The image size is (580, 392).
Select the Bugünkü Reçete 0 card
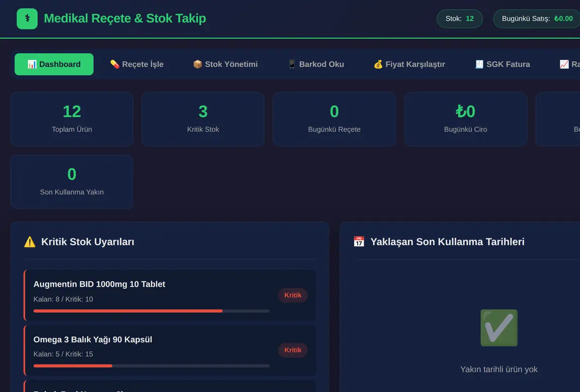334,119
